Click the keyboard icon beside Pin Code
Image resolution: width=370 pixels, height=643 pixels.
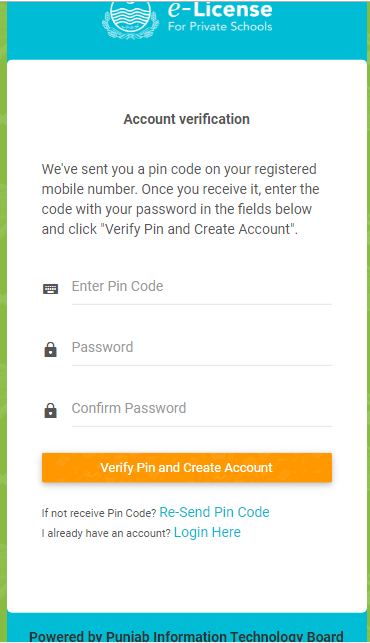[x=50, y=289]
